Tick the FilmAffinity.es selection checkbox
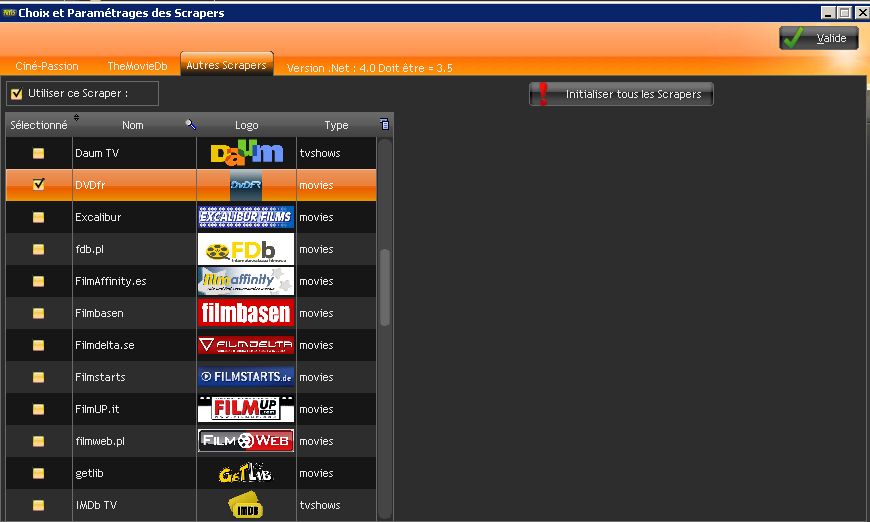 pyautogui.click(x=38, y=281)
